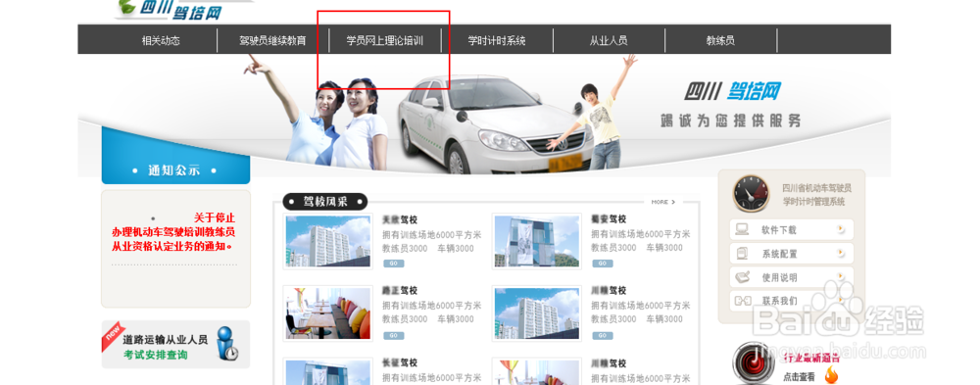Click the link icon beside 联系我们

pyautogui.click(x=742, y=301)
